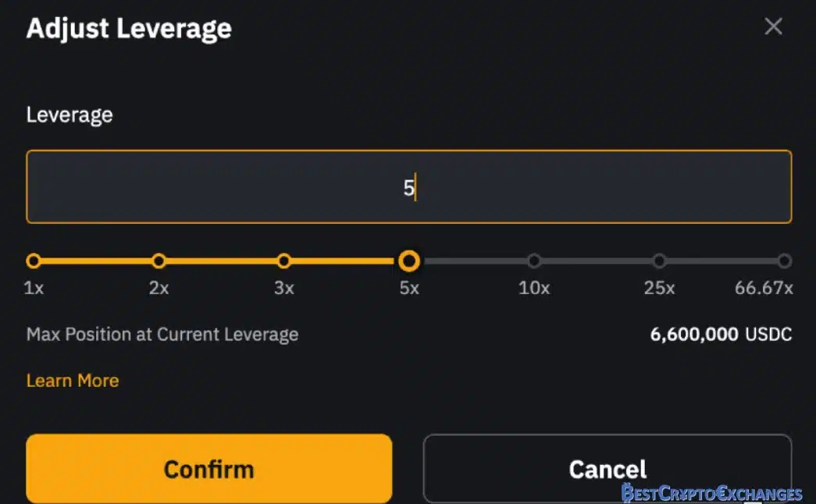Click the active 5x slider handle

click(x=409, y=261)
